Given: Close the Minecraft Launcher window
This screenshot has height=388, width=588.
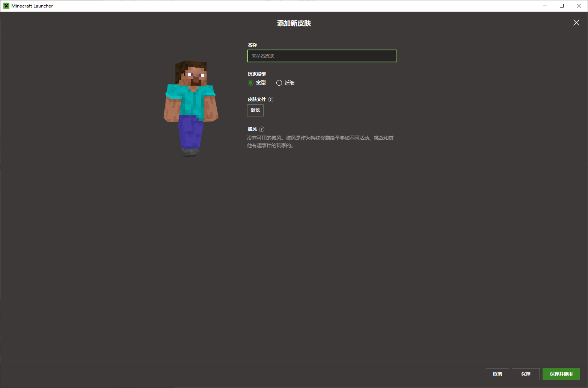Looking at the screenshot, I should tap(579, 6).
